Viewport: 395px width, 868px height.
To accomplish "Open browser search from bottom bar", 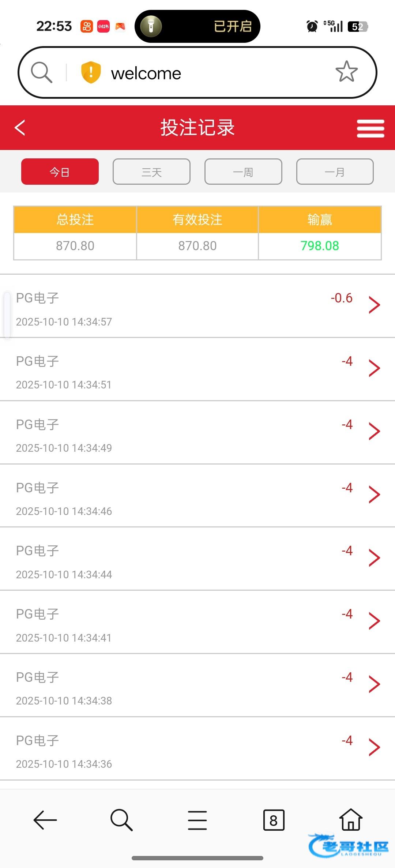I will (x=121, y=820).
